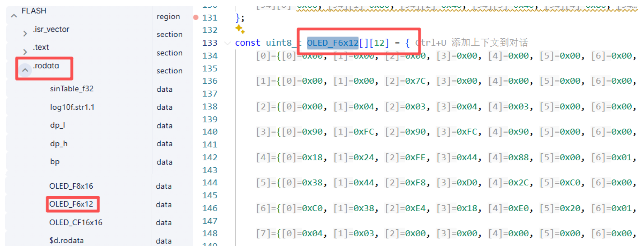Collapse the FLASH region tree node
644x252 pixels.
point(14,16)
